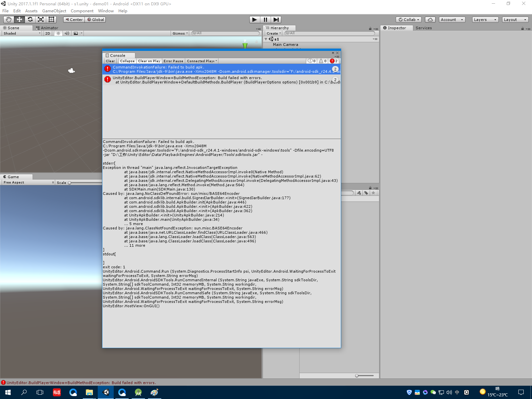
Task: Select the Hand tool in toolbar
Action: [9, 20]
